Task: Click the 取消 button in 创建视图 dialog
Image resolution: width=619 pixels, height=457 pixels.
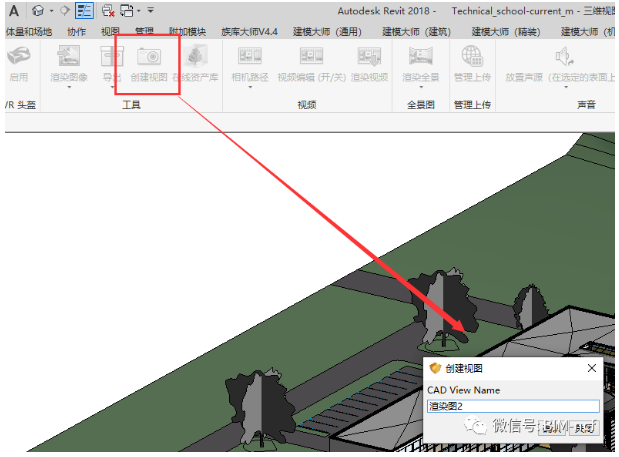Action: 584,427
